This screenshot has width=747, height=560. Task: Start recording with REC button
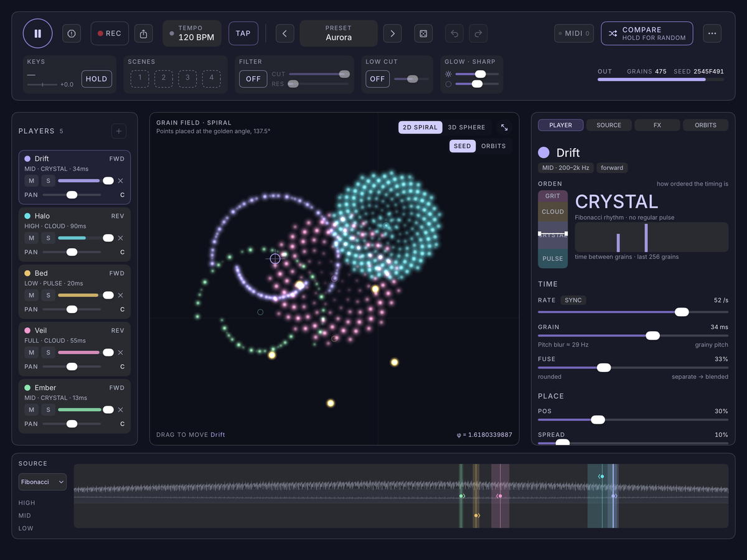pyautogui.click(x=110, y=34)
